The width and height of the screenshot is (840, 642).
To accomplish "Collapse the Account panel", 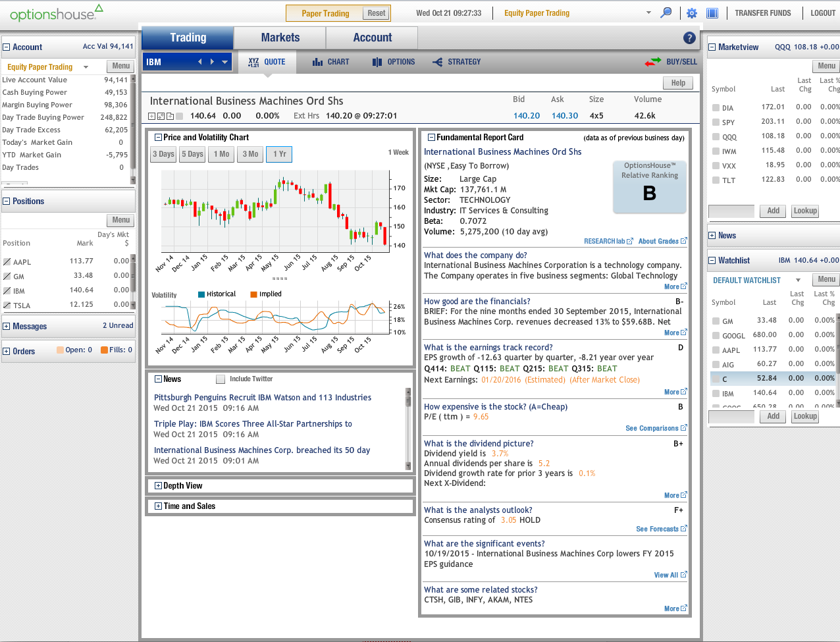I will 7,47.
